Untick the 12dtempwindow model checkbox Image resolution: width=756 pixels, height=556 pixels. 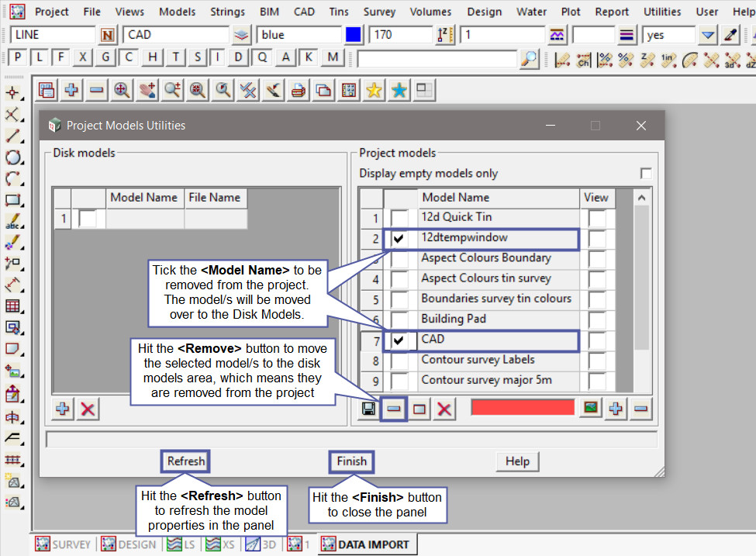click(399, 239)
